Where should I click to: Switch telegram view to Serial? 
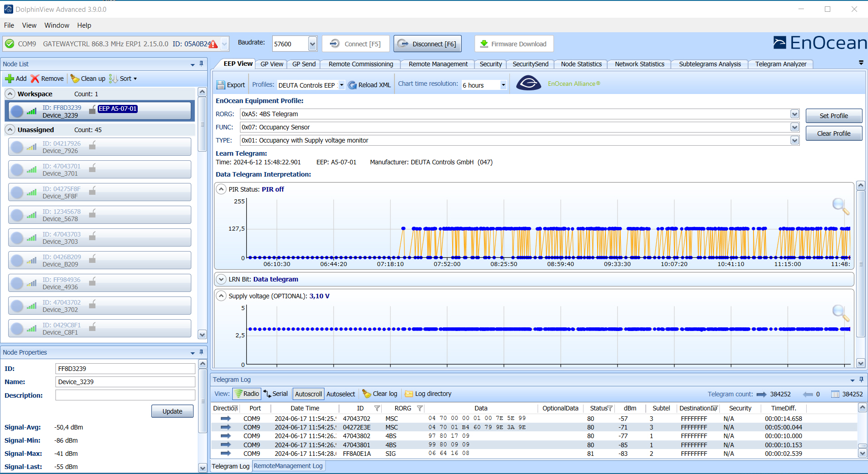click(x=275, y=394)
